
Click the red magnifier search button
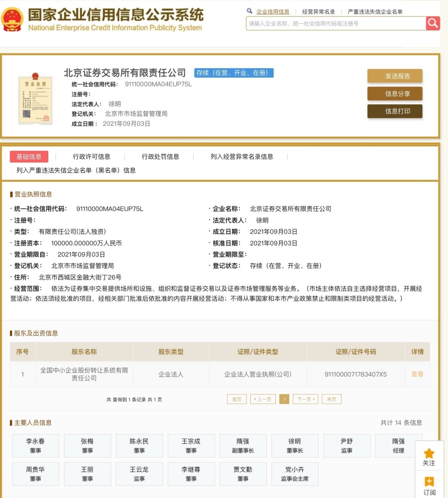[433, 23]
